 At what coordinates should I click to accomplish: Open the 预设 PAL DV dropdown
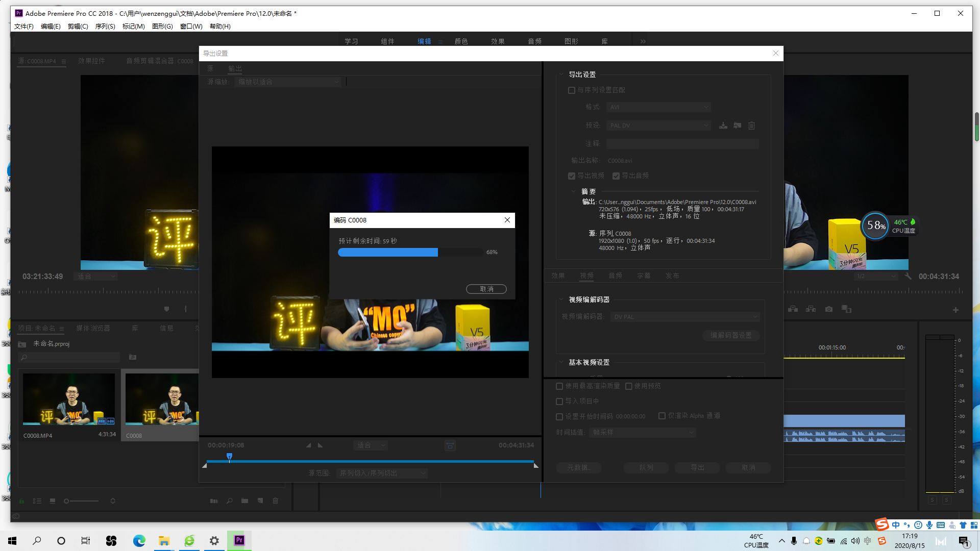pyautogui.click(x=658, y=126)
